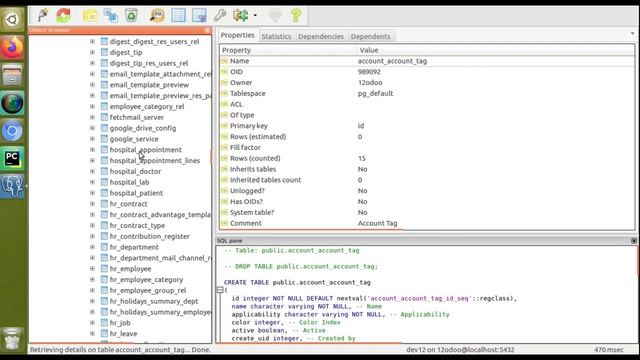Screen dimensions: 640x360
Task: Select the Rows (counted) property row
Action: point(427,158)
